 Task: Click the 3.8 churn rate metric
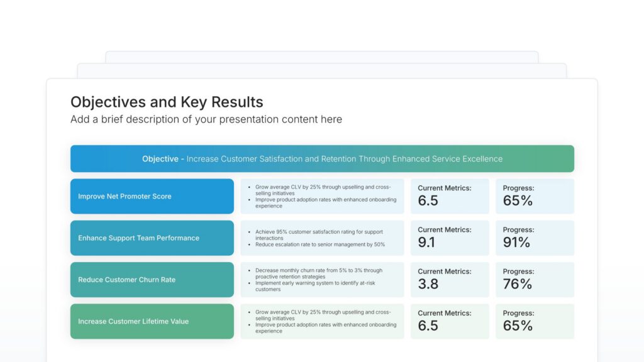[450, 280]
